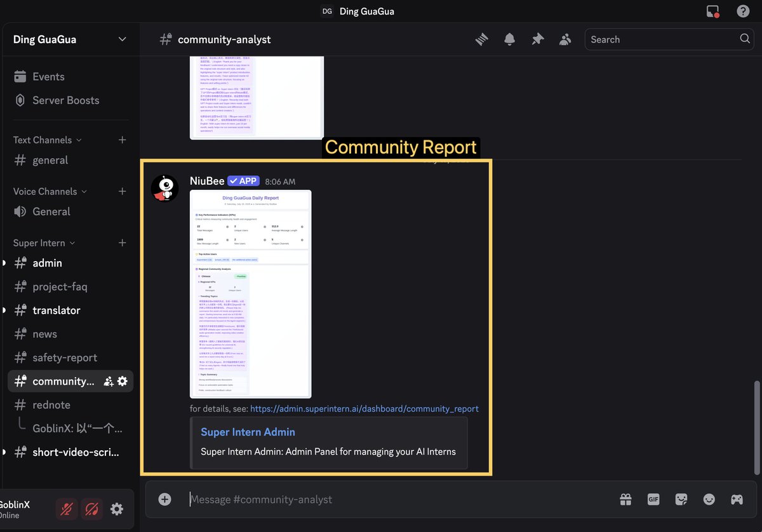Open the safety-report channel
Image resolution: width=762 pixels, height=532 pixels.
click(70, 357)
